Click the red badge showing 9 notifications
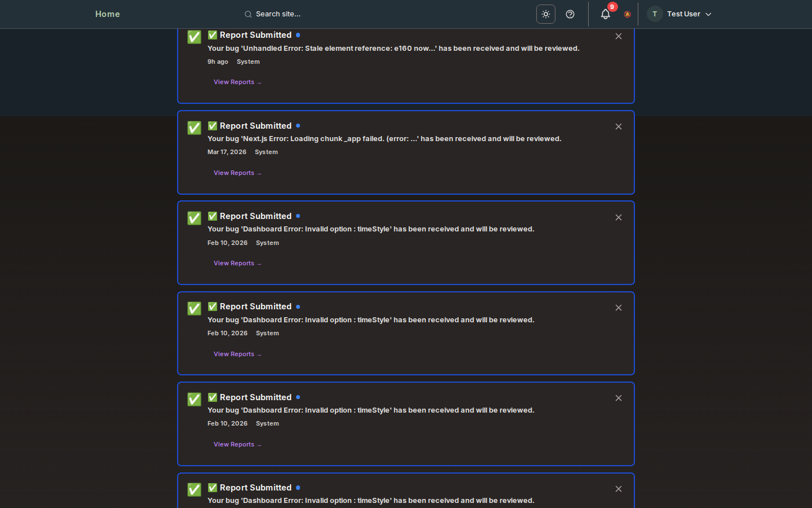 [x=612, y=7]
